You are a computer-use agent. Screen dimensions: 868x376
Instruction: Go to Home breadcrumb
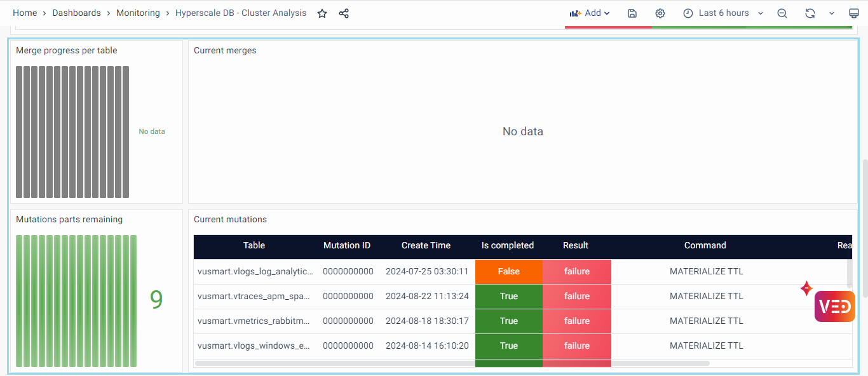point(25,13)
